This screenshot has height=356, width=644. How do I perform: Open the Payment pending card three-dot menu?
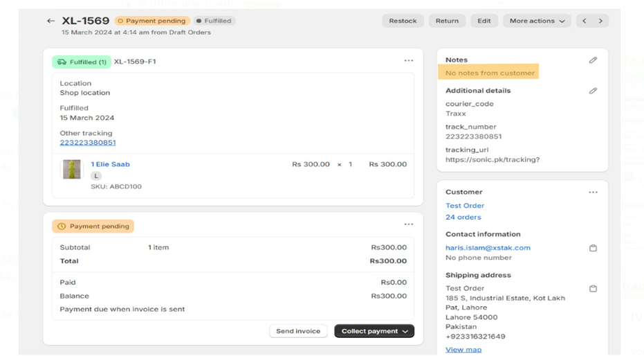(x=409, y=224)
